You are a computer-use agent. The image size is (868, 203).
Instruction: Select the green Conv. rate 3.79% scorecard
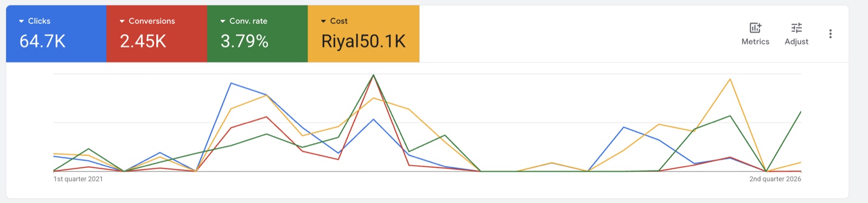(x=258, y=34)
